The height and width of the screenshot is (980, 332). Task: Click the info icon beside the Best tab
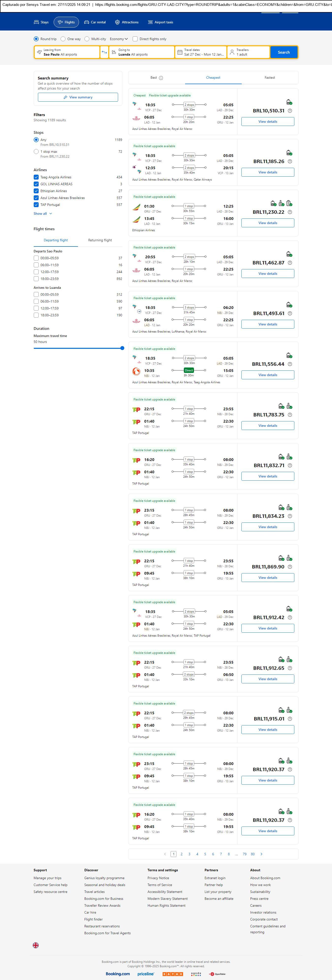[161, 78]
